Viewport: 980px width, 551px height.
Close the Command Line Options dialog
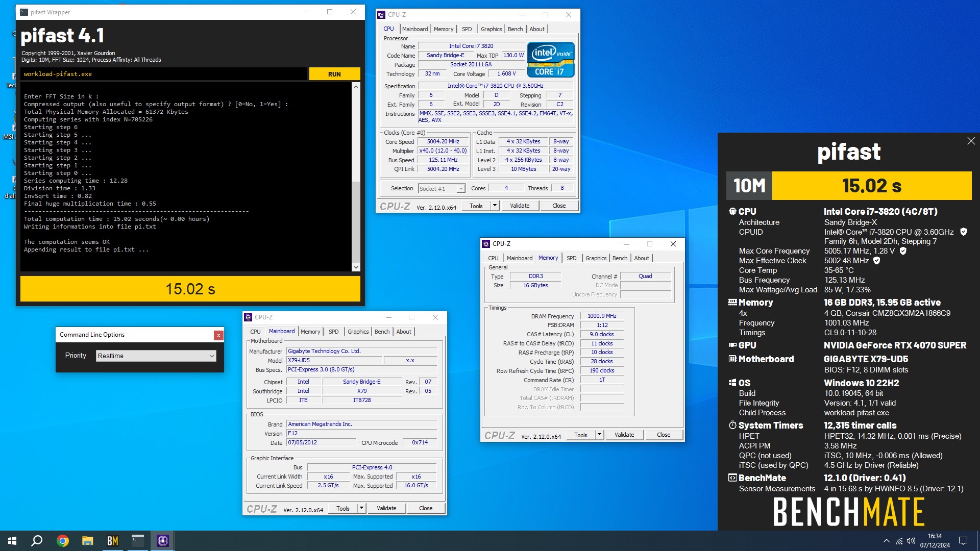[x=218, y=335]
